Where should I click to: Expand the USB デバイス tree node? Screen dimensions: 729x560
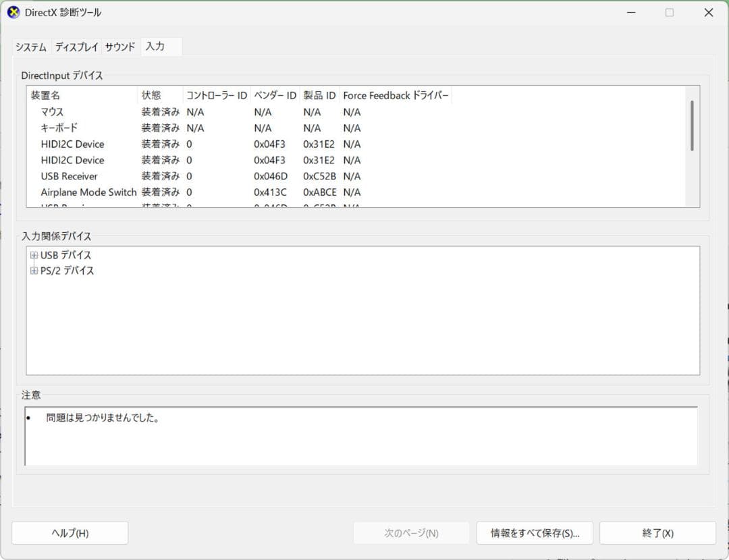click(x=34, y=255)
